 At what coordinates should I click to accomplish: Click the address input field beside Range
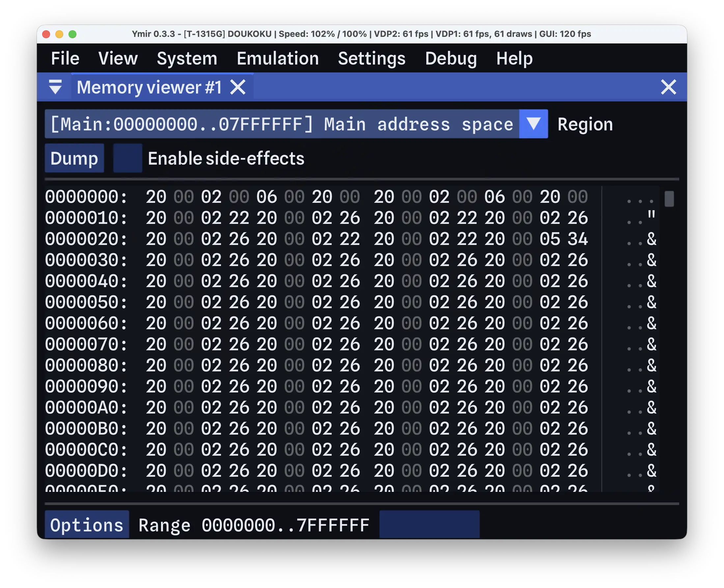(429, 525)
